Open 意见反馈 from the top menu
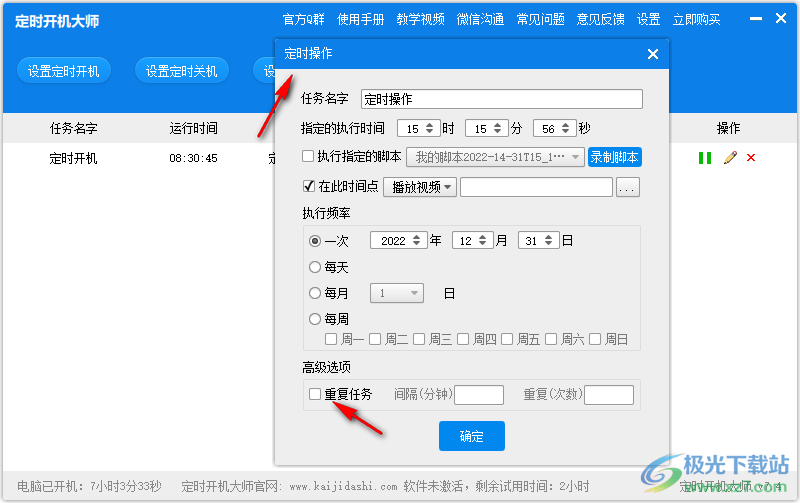 tap(601, 19)
